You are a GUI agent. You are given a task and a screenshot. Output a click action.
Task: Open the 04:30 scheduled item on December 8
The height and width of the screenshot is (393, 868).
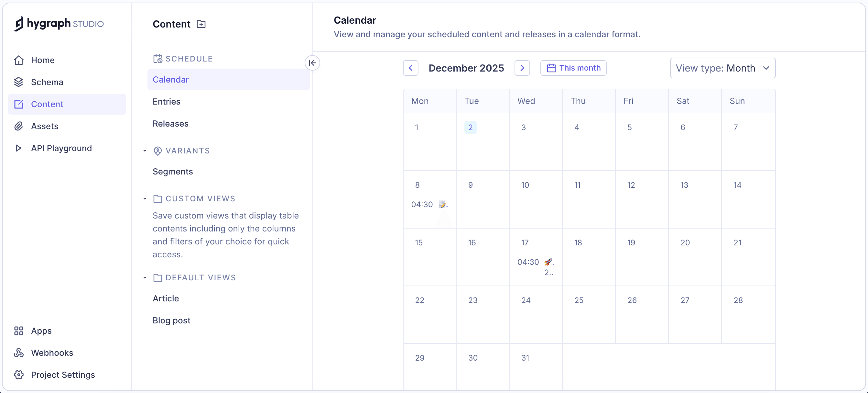pos(429,204)
